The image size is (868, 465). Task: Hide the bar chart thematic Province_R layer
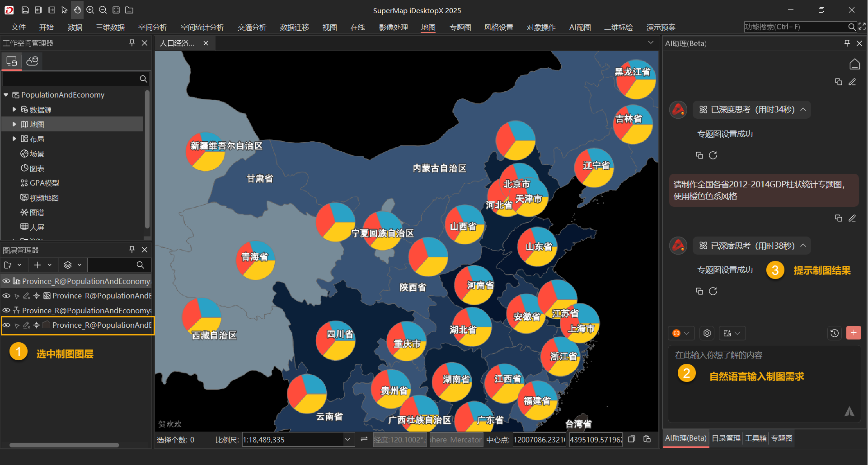coord(6,281)
